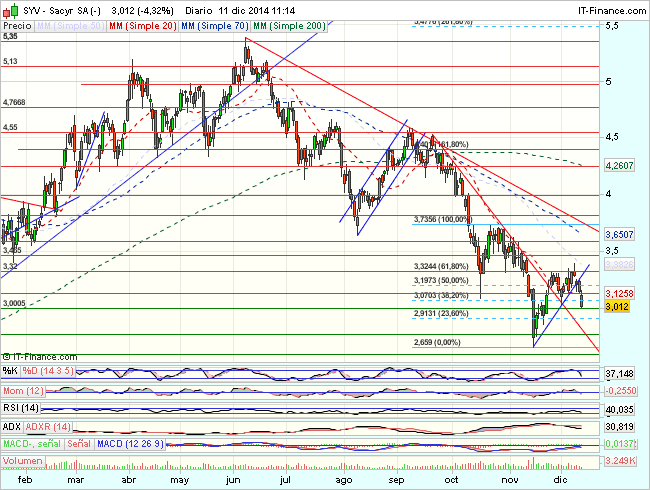650x490 pixels.
Task: Select the MACD-, señal label
Action: [32, 444]
